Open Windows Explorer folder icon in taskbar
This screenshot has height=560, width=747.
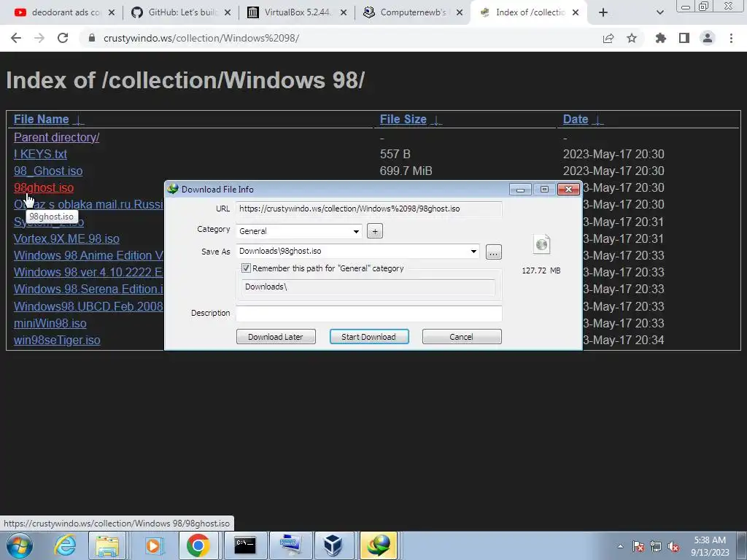[x=107, y=545]
